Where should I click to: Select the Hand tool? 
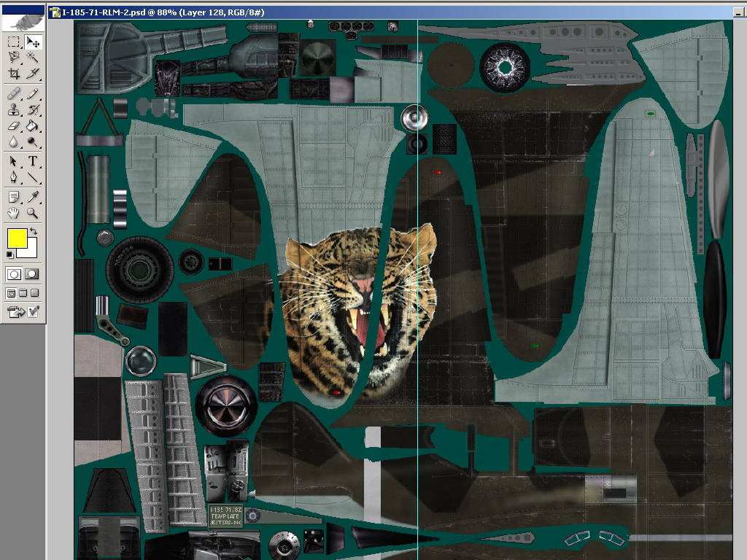click(x=14, y=213)
